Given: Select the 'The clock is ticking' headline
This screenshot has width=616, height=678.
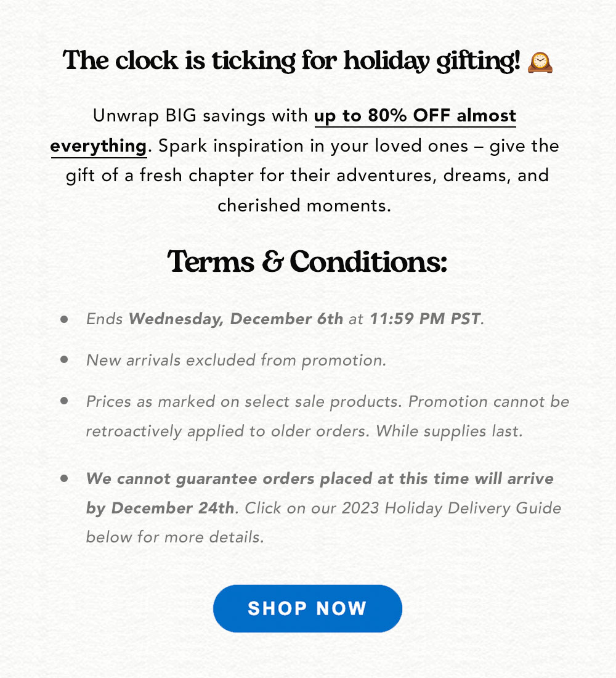Looking at the screenshot, I should [291, 60].
